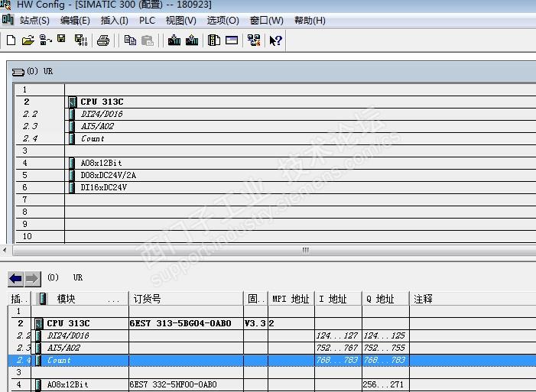This screenshot has height=392, width=536.
Task: Click the I 地址 column header
Action: pos(338,299)
